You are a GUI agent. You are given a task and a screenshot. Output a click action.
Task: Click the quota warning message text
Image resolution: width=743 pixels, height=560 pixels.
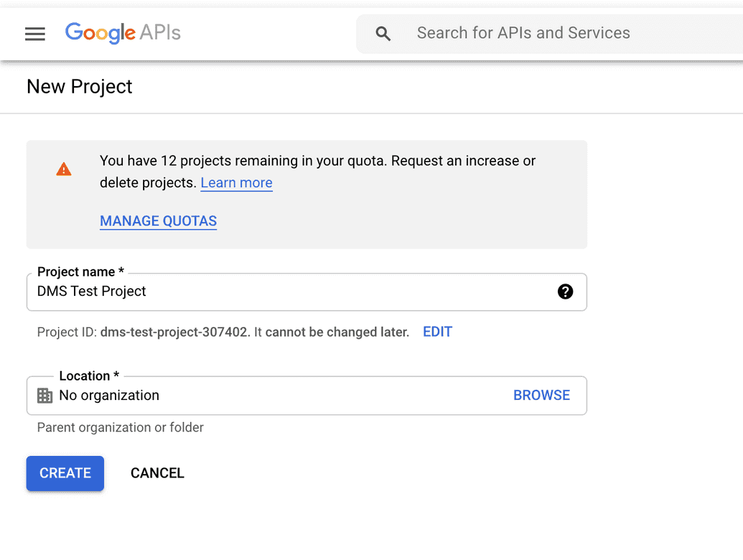click(317, 172)
